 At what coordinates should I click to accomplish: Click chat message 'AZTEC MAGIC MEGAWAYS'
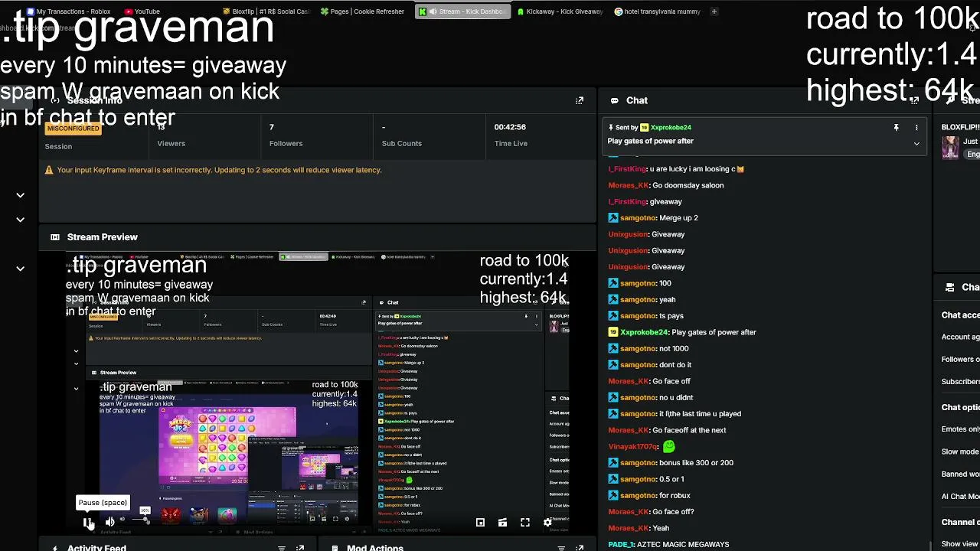click(684, 544)
